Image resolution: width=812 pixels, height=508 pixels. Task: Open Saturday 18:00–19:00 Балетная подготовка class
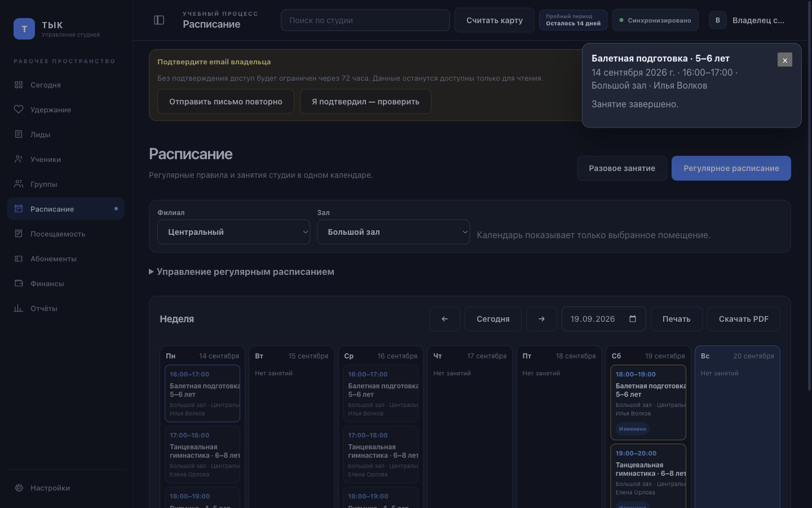click(x=648, y=402)
